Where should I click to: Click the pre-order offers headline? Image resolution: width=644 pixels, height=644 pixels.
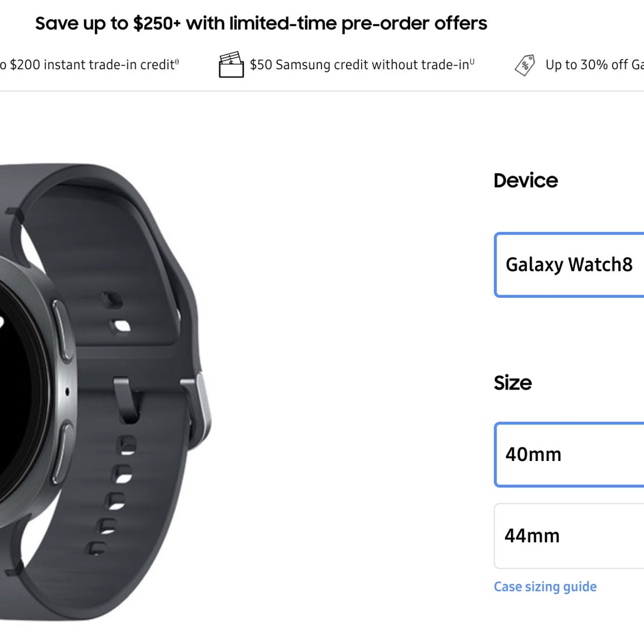click(x=261, y=23)
